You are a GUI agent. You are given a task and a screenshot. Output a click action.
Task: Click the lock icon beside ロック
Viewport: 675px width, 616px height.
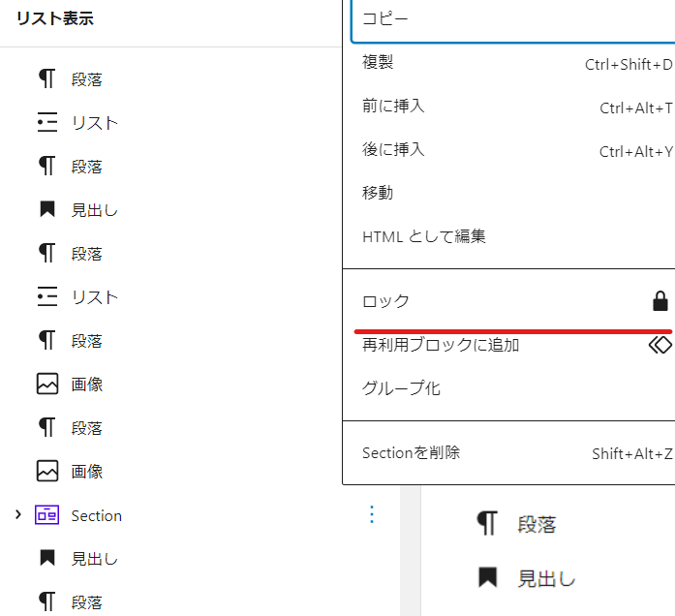tap(660, 301)
